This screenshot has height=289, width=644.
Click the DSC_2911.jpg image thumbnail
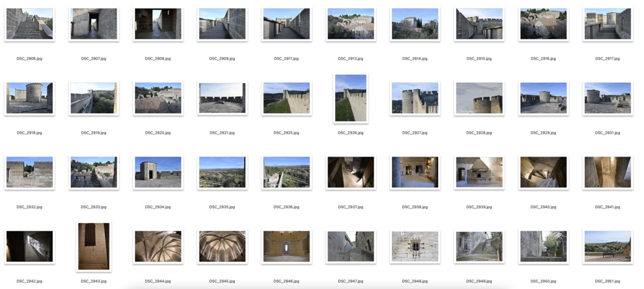click(287, 24)
